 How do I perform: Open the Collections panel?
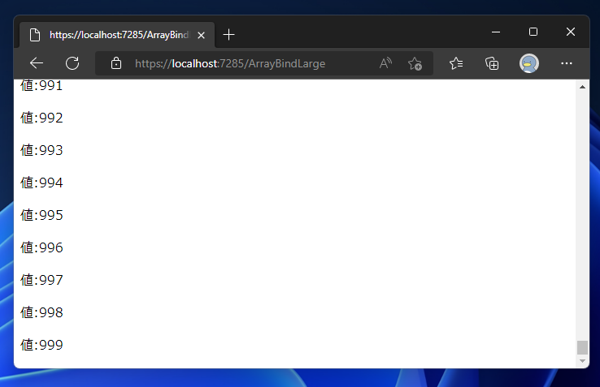pyautogui.click(x=492, y=63)
